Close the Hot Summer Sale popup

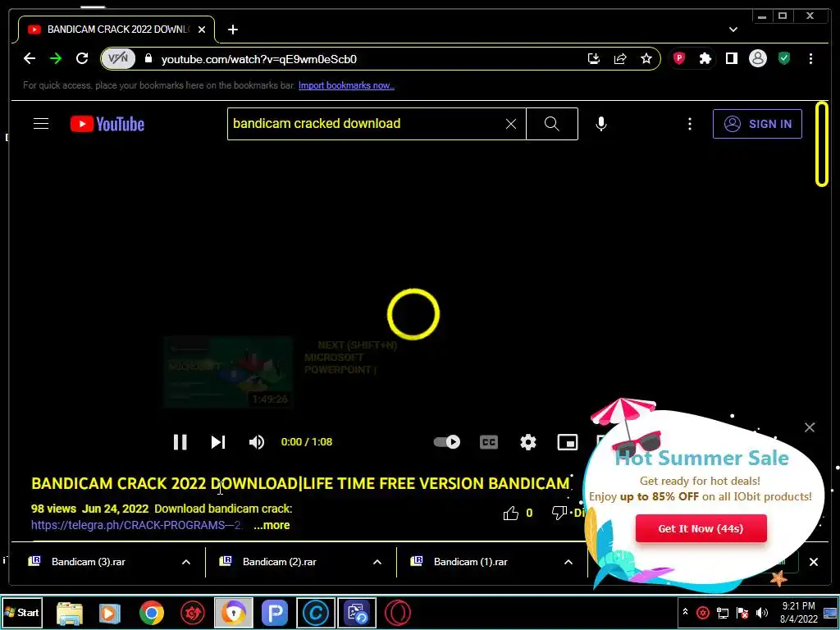tap(810, 427)
